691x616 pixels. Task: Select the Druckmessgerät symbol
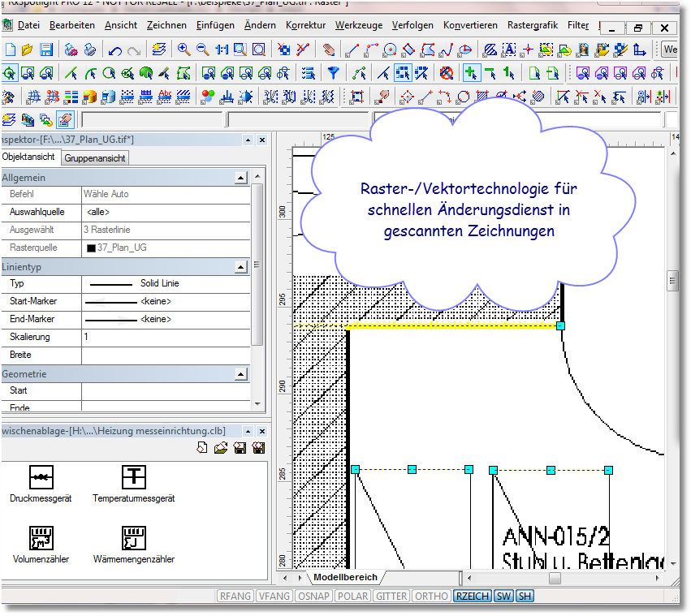coord(41,477)
